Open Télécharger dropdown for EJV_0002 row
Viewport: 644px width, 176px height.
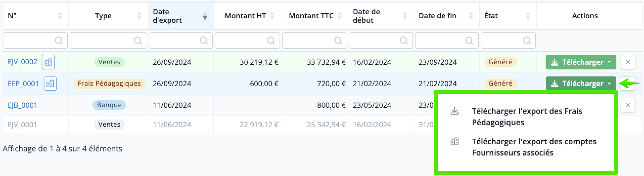(581, 62)
